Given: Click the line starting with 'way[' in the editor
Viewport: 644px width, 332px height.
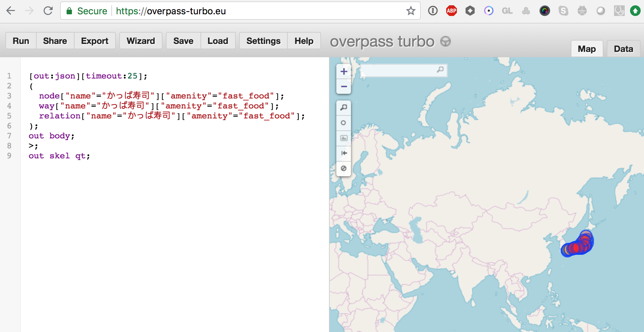Looking at the screenshot, I should [x=159, y=106].
